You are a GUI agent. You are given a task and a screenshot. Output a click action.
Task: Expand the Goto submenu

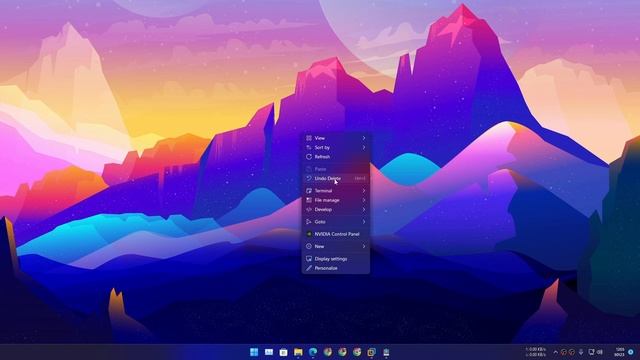[336, 222]
